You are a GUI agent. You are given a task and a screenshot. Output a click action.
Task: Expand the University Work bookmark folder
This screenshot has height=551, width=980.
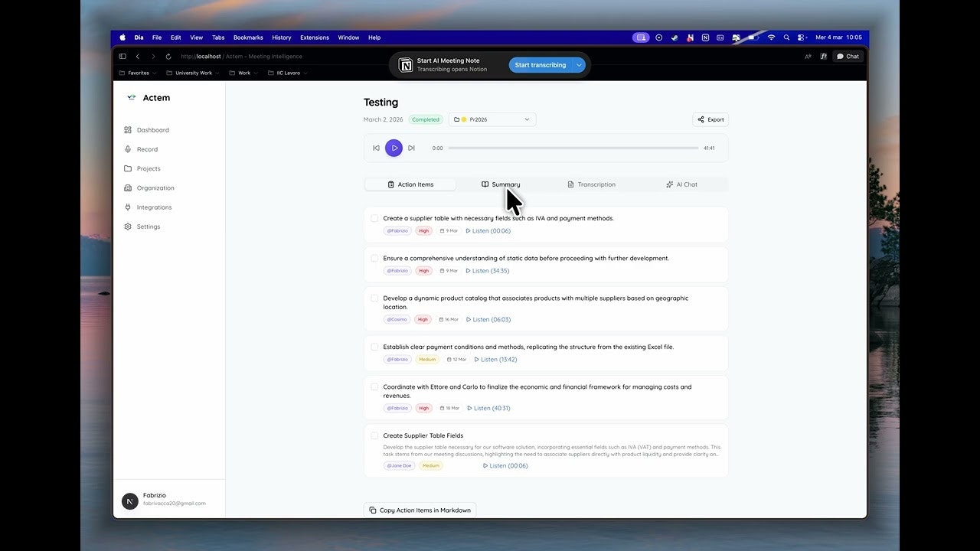tap(193, 73)
